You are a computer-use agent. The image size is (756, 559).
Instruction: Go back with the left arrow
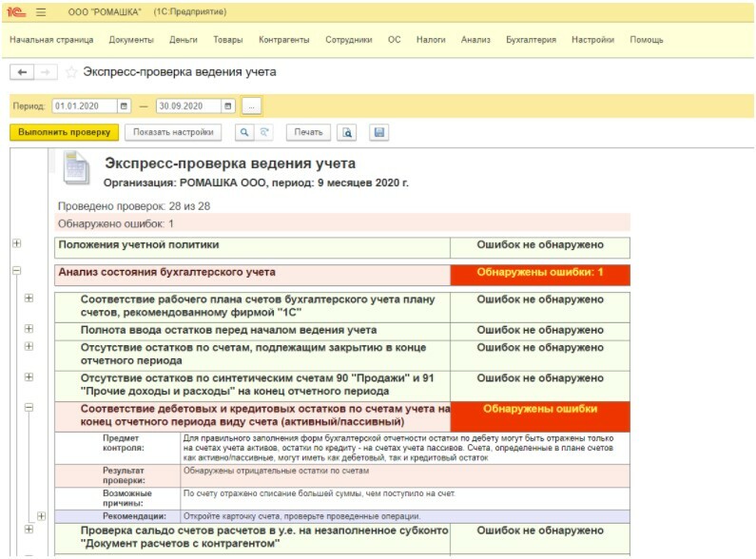point(23,72)
